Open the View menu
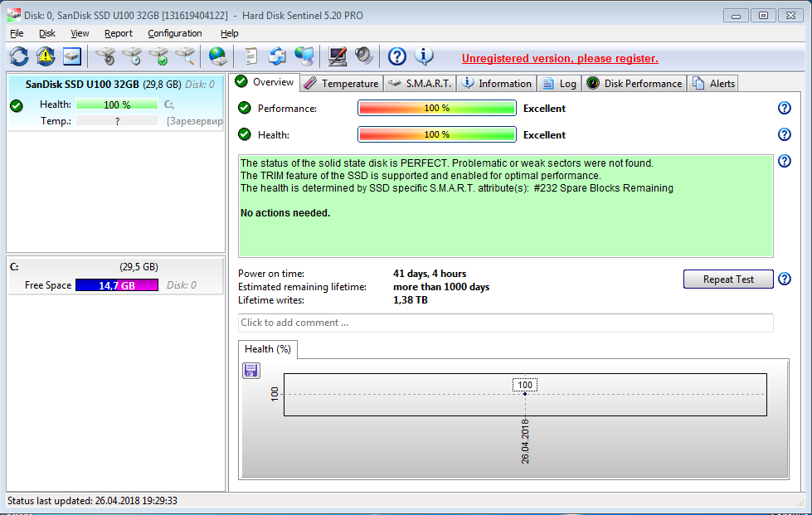Screen dimensions: 812x515 [80, 33]
